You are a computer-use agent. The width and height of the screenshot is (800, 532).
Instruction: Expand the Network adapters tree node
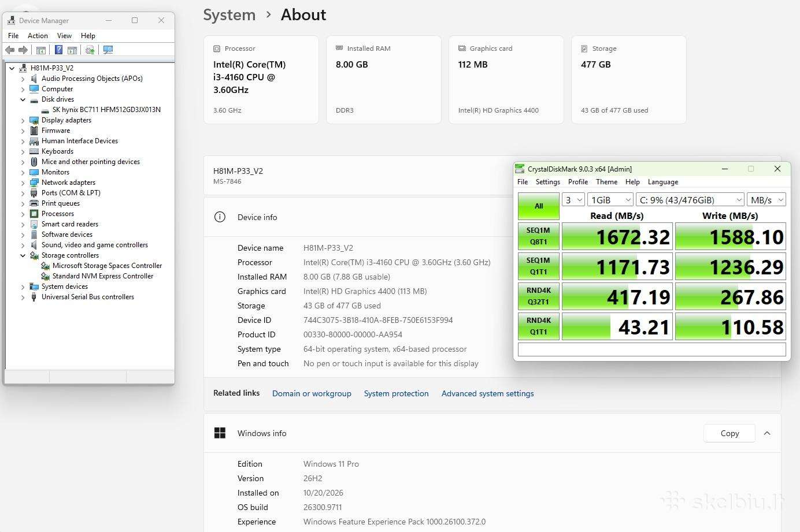tap(23, 183)
